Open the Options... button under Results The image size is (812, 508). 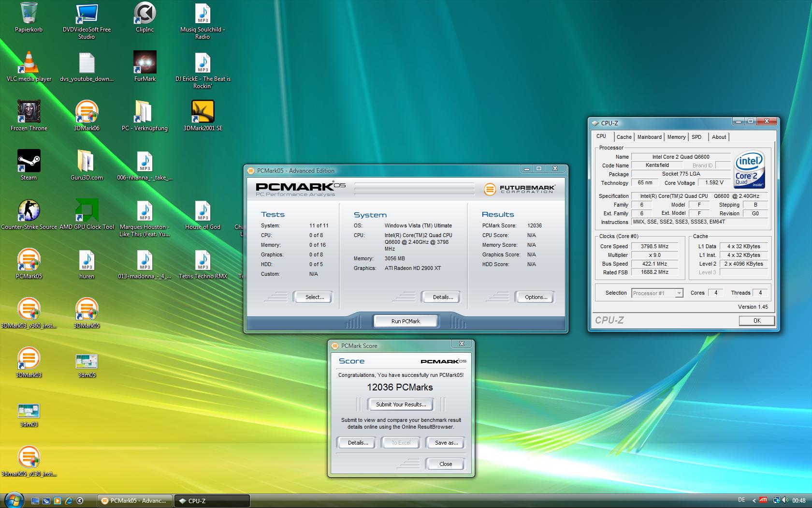tap(535, 297)
